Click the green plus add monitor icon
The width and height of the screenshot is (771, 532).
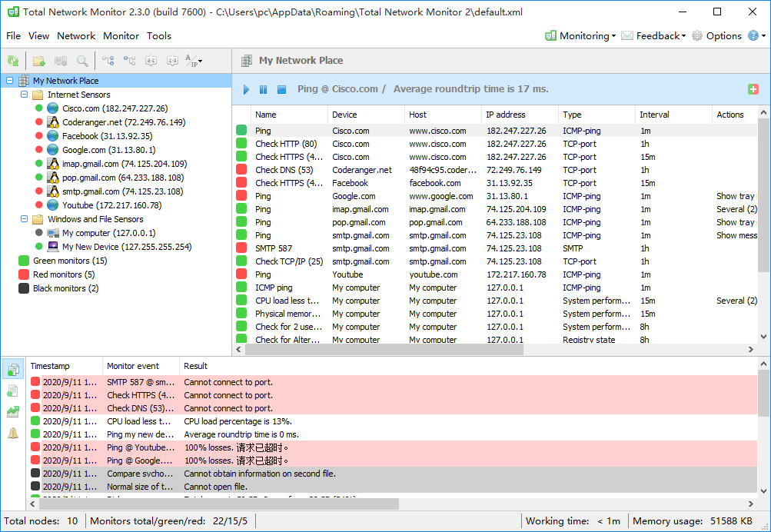753,89
